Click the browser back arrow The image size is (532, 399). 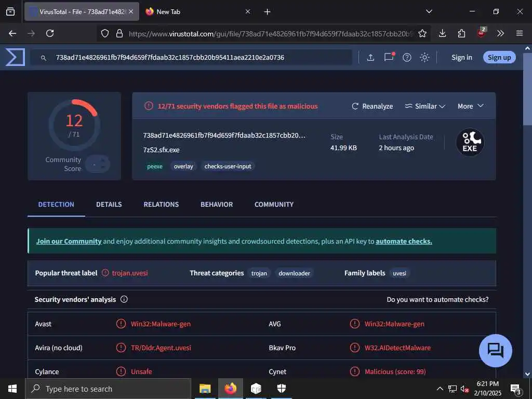[x=12, y=33]
